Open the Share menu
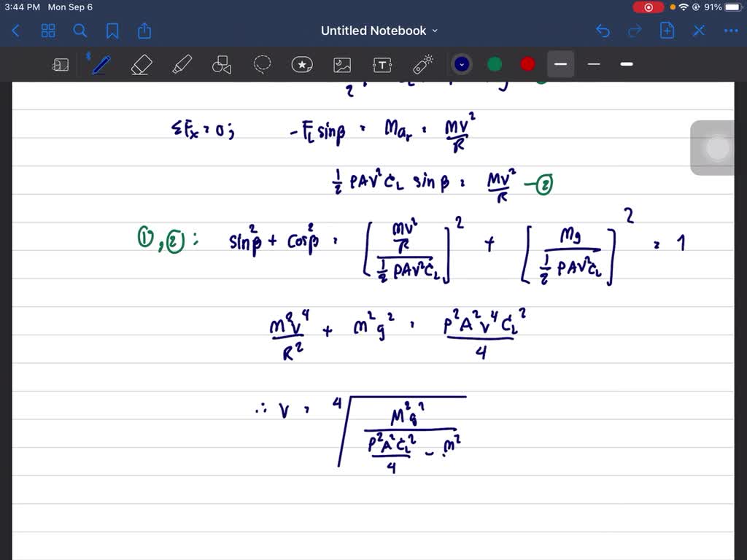This screenshot has width=747, height=560. coord(144,31)
